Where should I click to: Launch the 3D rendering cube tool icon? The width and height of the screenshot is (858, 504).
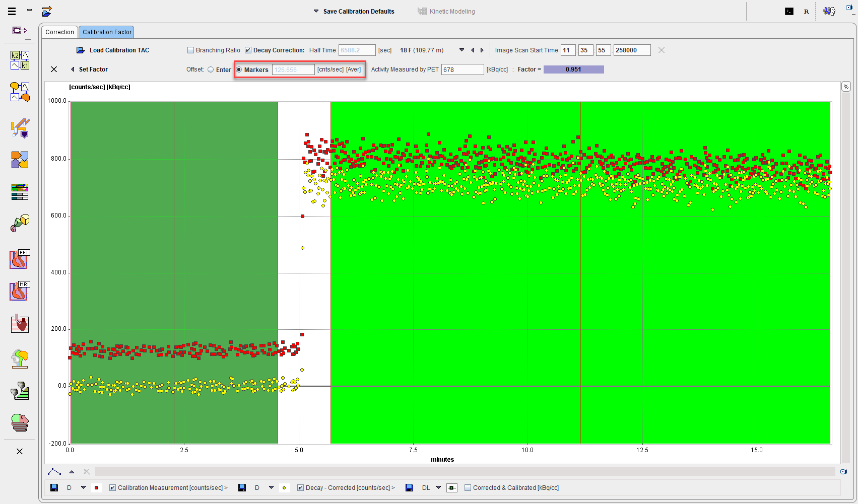(x=20, y=223)
